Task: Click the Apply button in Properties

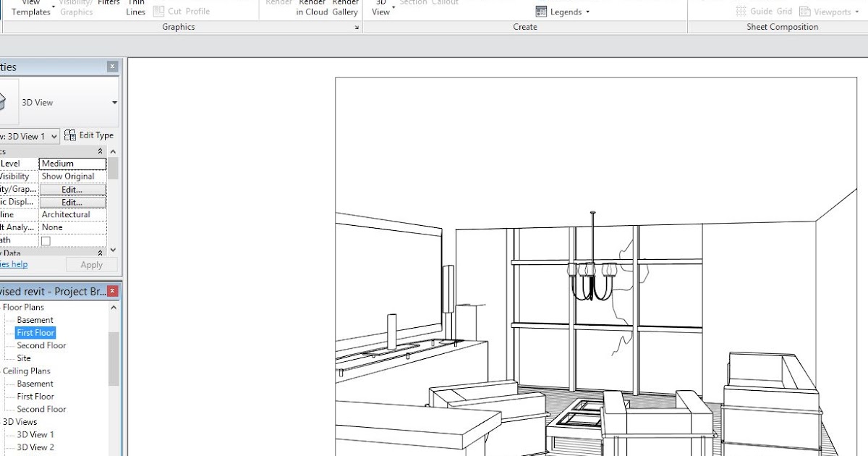Action: (x=91, y=264)
